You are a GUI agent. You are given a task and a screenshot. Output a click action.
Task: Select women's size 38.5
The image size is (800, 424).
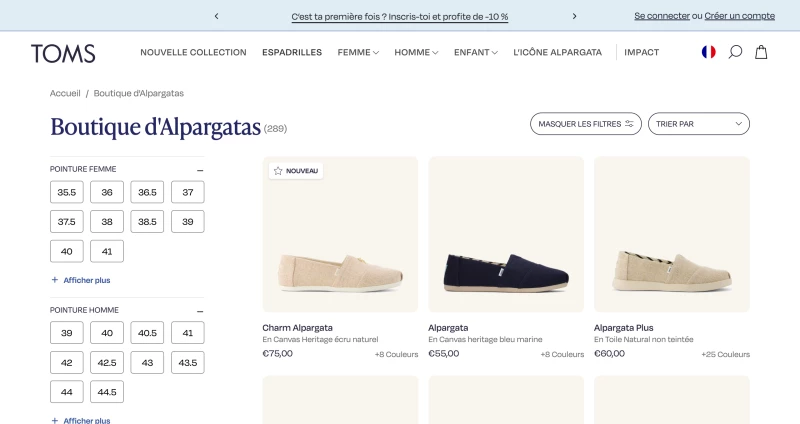(x=147, y=222)
